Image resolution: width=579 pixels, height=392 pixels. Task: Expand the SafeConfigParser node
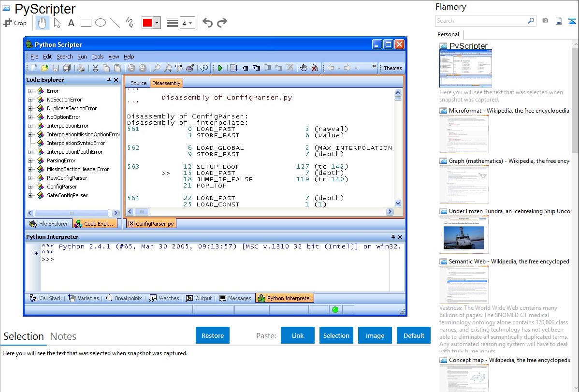point(30,195)
